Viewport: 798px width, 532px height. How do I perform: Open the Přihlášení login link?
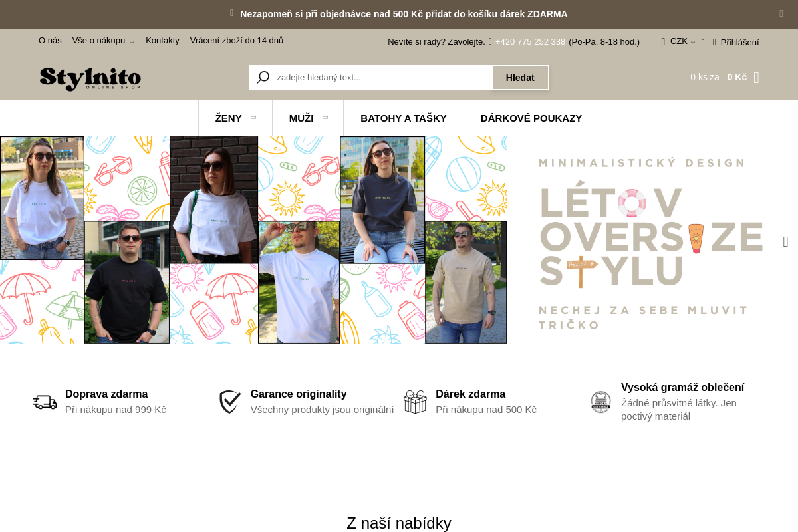[739, 42]
